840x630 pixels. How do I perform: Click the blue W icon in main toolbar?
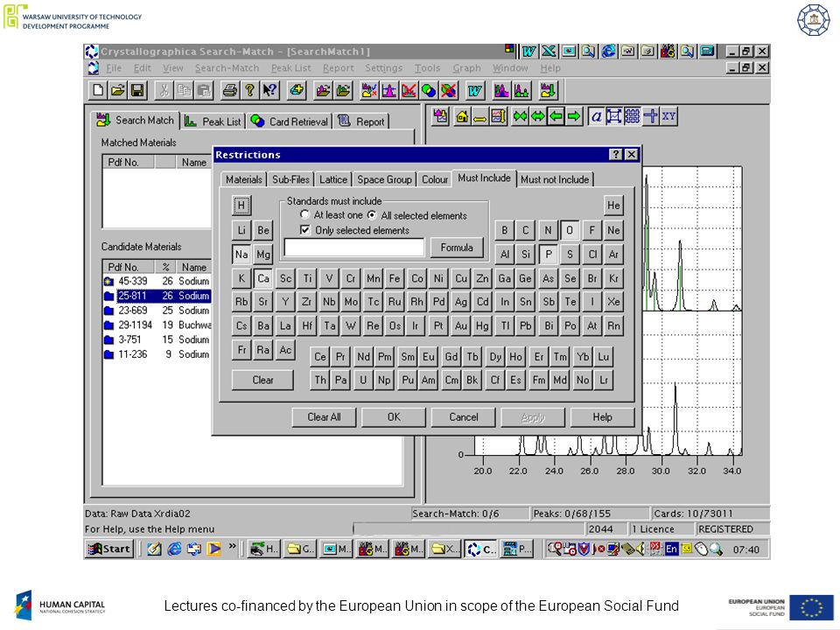474,90
